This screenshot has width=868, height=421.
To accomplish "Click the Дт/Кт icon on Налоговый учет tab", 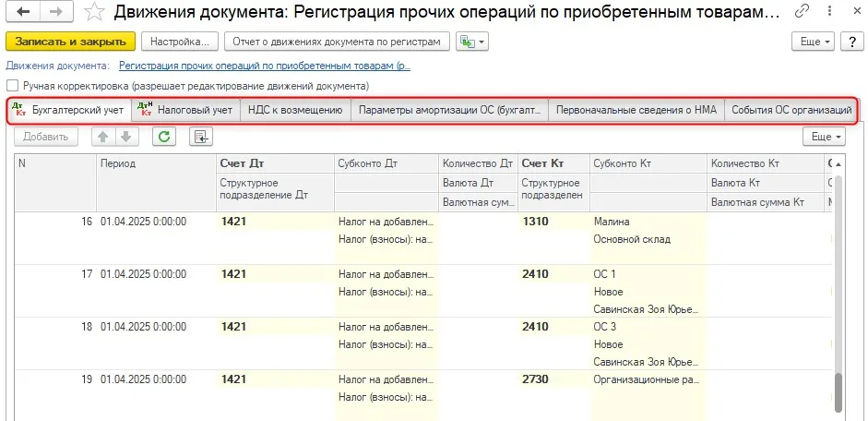I will 145,109.
